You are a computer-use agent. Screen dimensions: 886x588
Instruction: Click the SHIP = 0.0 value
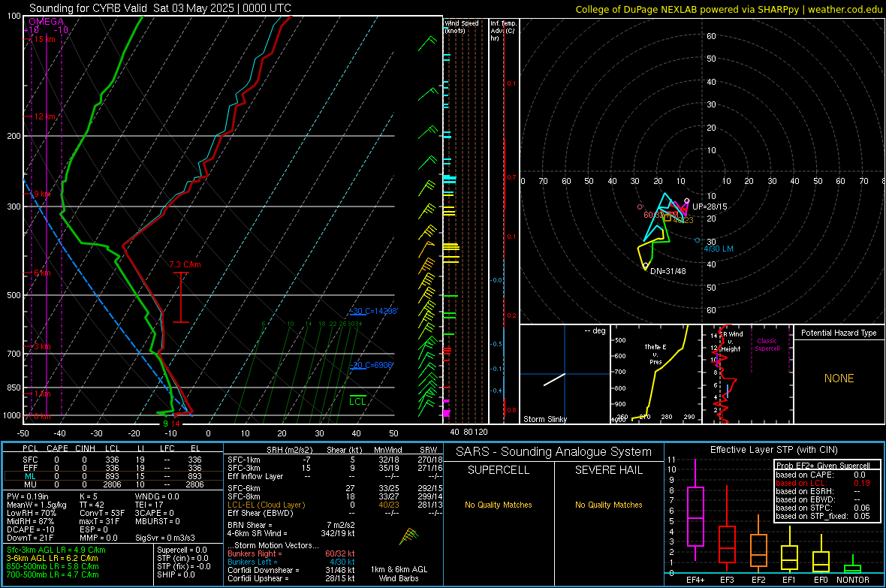click(176, 574)
